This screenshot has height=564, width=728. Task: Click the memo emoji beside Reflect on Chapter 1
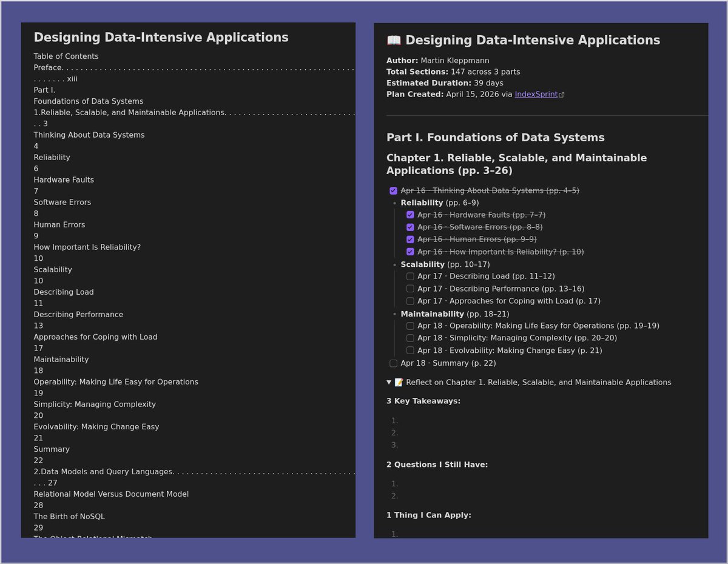[399, 382]
